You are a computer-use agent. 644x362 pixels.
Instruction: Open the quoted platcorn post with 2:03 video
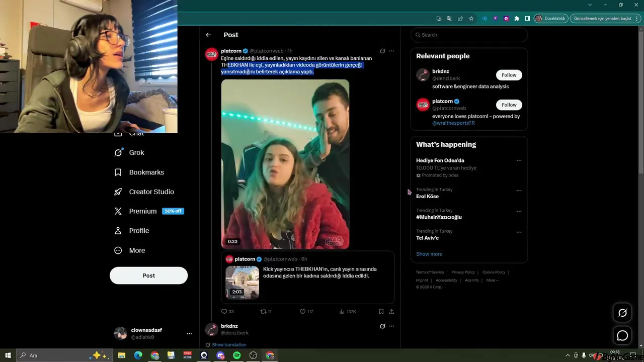click(x=308, y=278)
